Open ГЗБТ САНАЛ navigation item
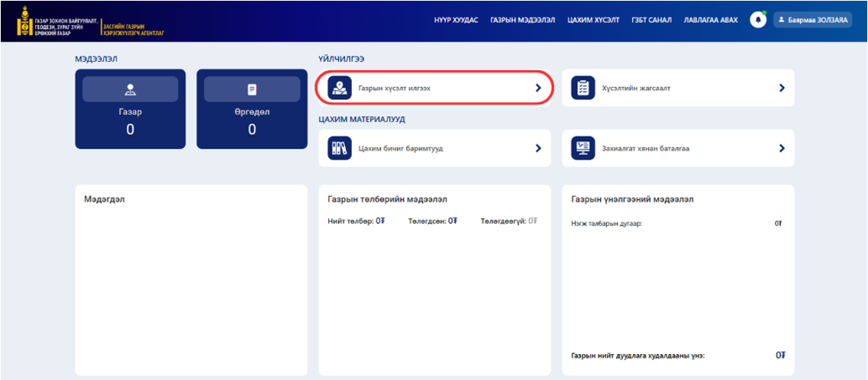The height and width of the screenshot is (380, 868). [x=652, y=20]
